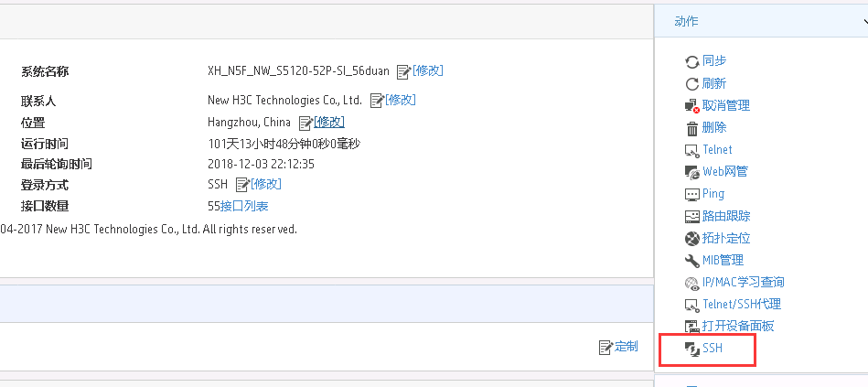Viewport: 868px width, 387px height.
Task: Click 修改 beside Hangzhou, China location
Action: click(x=330, y=122)
